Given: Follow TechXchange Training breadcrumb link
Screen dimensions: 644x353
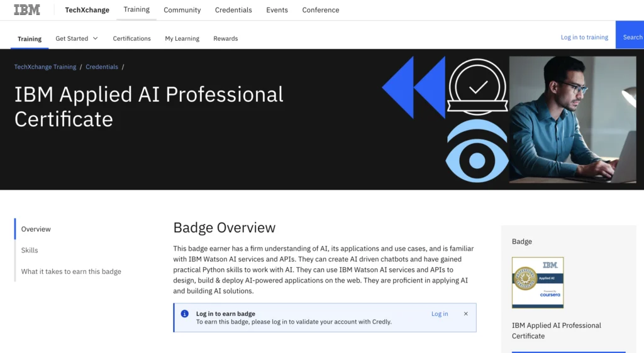Looking at the screenshot, I should pyautogui.click(x=45, y=67).
